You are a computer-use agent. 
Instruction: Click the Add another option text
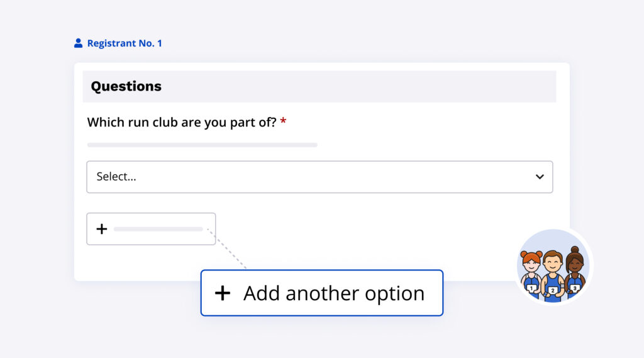334,293
